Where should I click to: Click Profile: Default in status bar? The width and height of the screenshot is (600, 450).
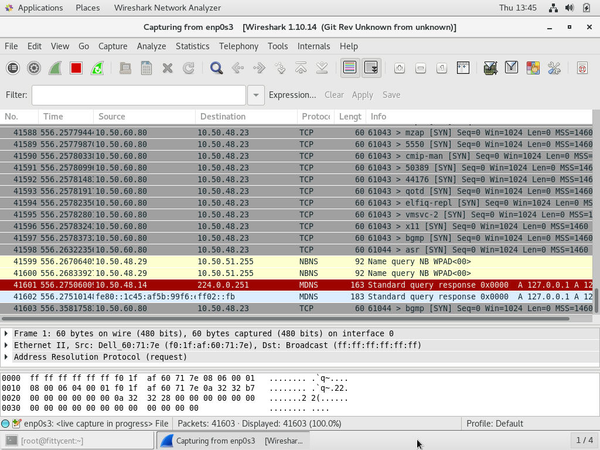click(x=495, y=424)
